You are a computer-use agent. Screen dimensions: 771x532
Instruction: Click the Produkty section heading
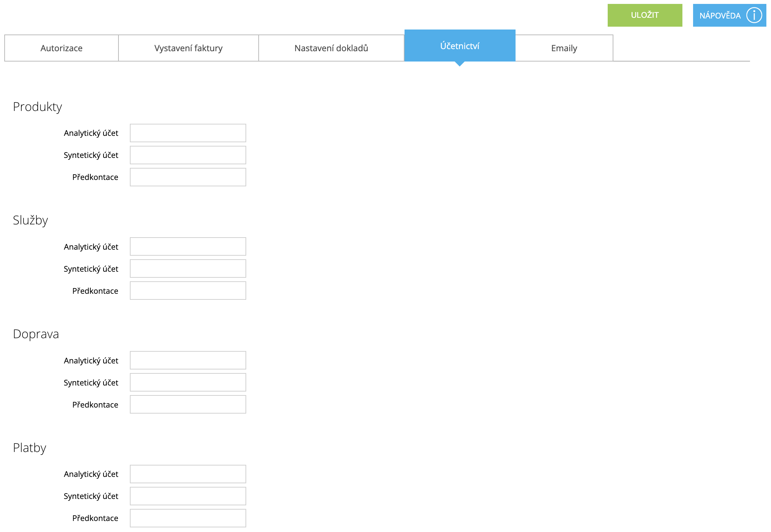pos(37,107)
